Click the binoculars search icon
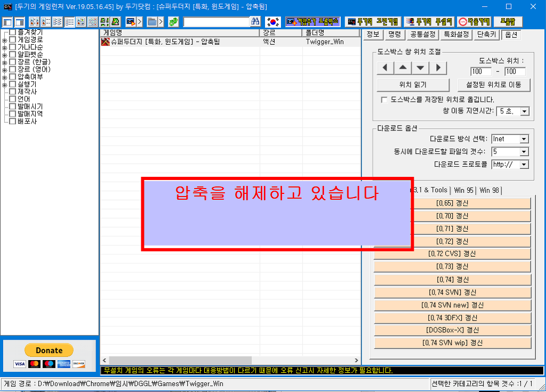This screenshot has width=546, height=392. tap(255, 21)
